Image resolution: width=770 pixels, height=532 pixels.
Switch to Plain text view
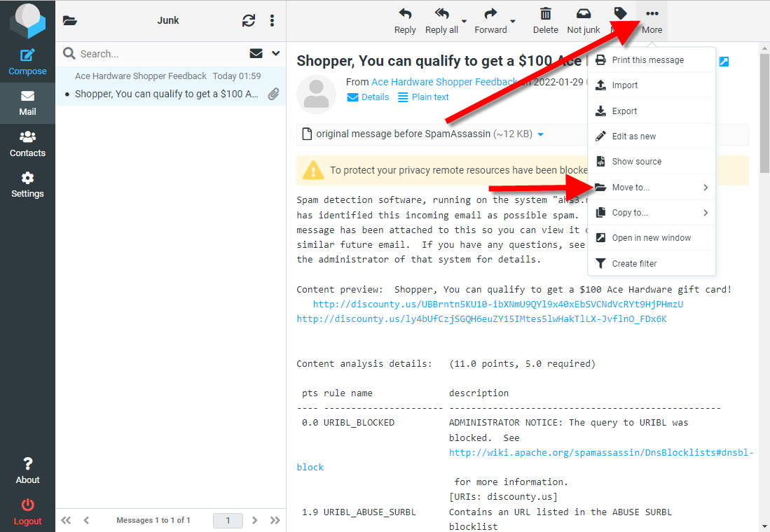423,97
